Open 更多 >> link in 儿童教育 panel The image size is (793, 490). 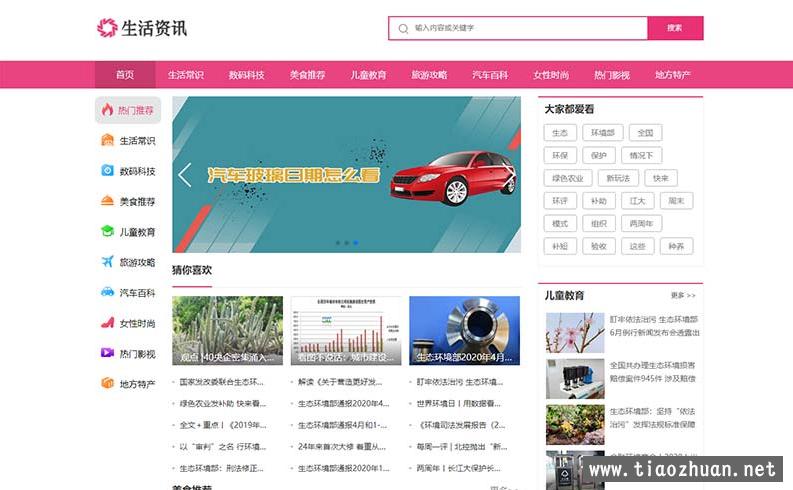tap(683, 295)
